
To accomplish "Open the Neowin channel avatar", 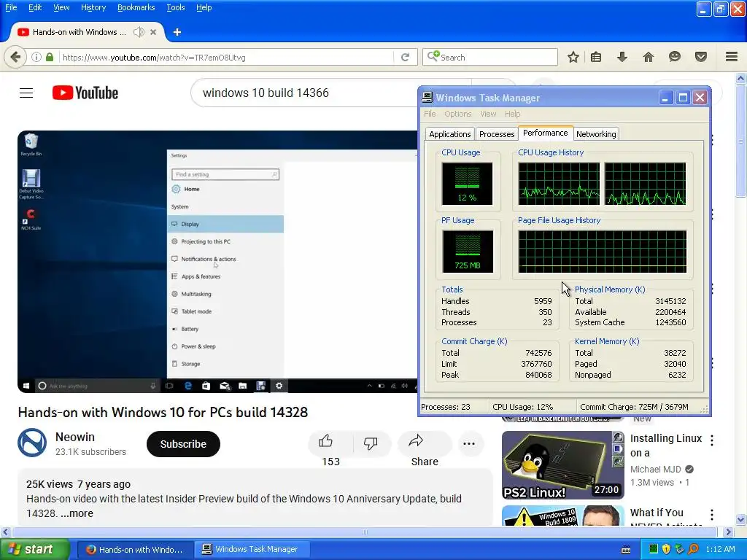I will tap(32, 443).
